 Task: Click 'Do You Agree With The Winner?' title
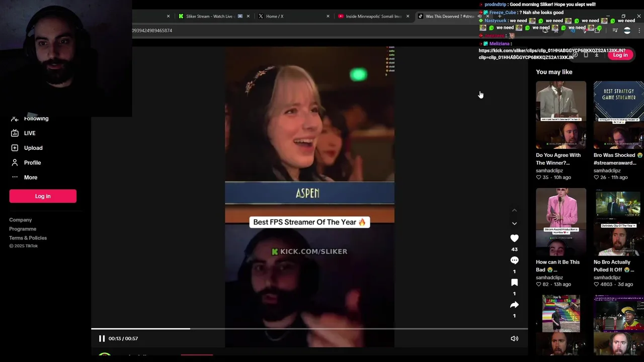click(x=558, y=159)
